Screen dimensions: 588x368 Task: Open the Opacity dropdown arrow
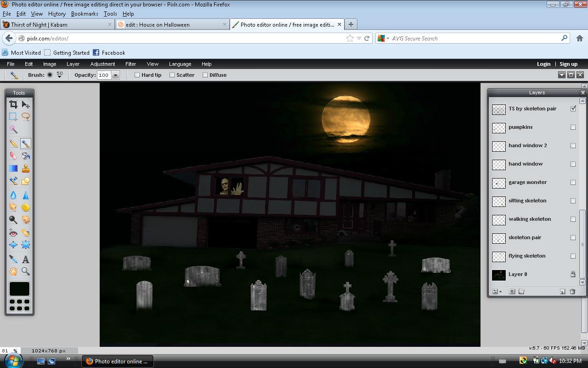[115, 75]
